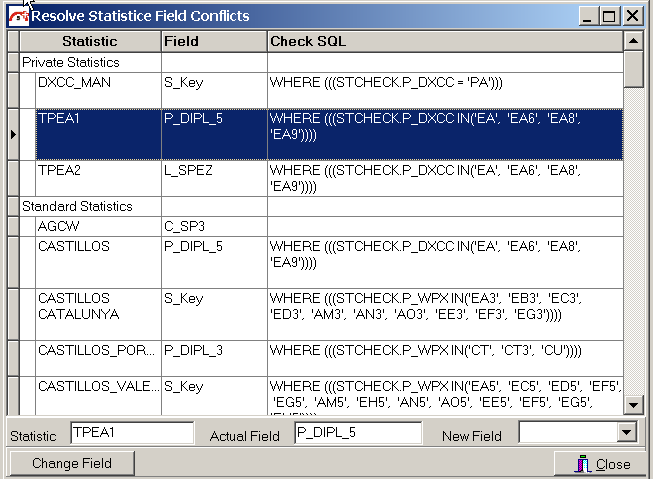Image resolution: width=653 pixels, height=479 pixels.
Task: Click the Standard Statistics group row
Action: 90,206
